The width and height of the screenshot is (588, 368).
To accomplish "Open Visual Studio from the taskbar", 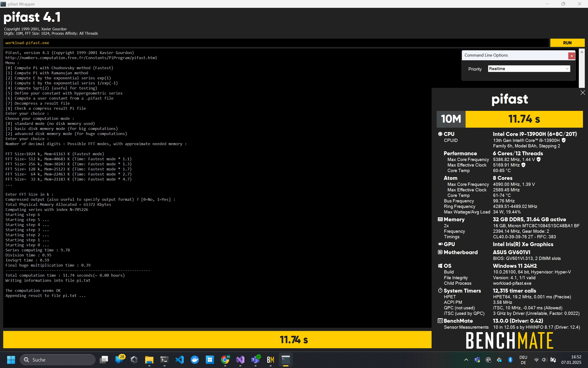I will 240,360.
